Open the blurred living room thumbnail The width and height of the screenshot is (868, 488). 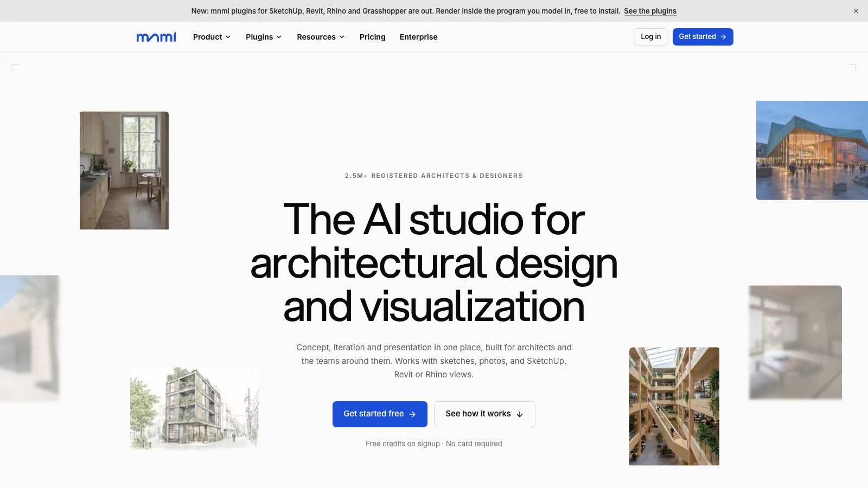pyautogui.click(x=795, y=343)
